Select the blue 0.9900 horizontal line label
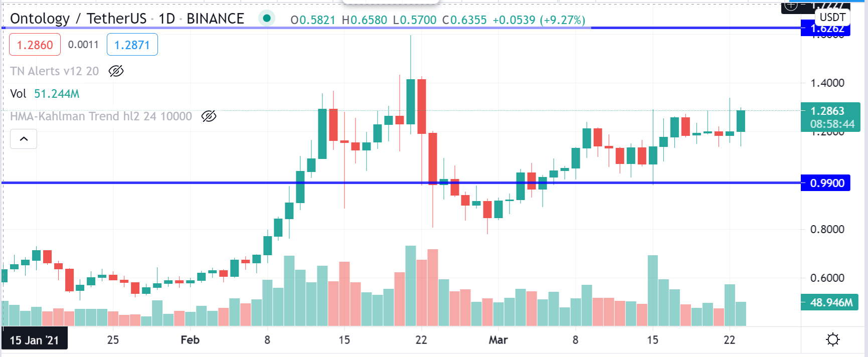This screenshot has width=868, height=357. tap(826, 183)
